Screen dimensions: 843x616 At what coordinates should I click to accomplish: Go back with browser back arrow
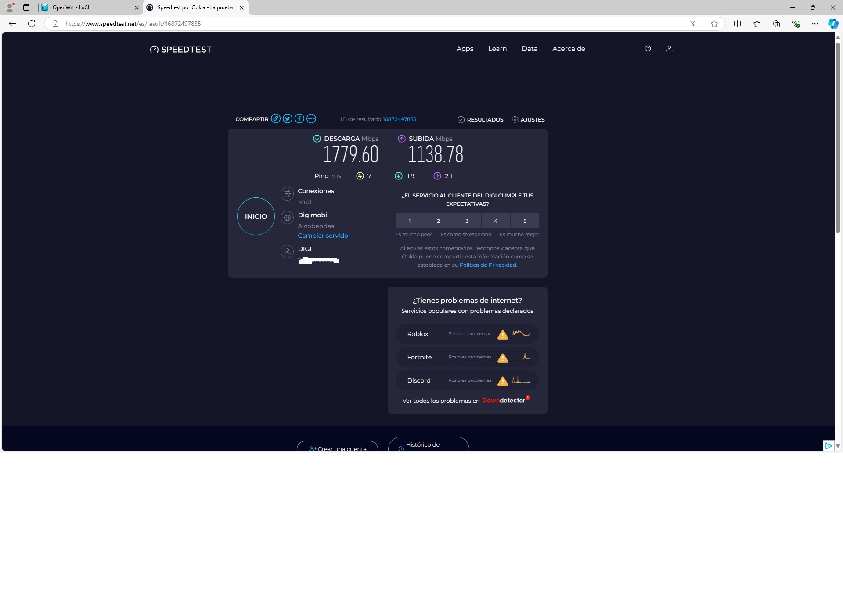[12, 24]
